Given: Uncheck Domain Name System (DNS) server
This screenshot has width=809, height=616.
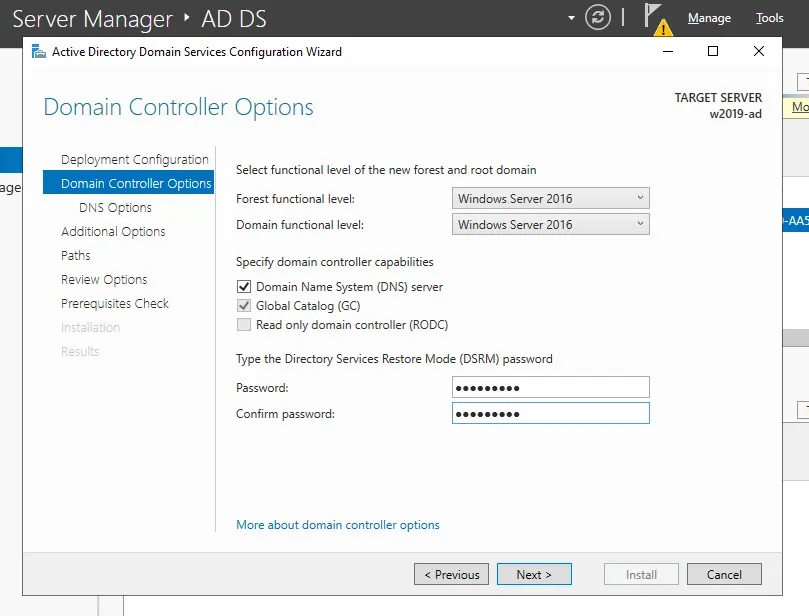Looking at the screenshot, I should [244, 287].
